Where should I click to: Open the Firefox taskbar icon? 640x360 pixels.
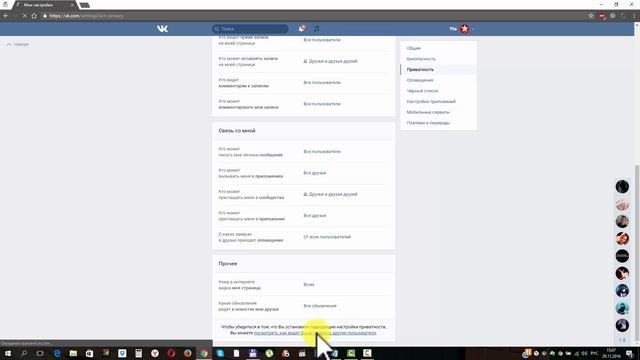point(187,353)
